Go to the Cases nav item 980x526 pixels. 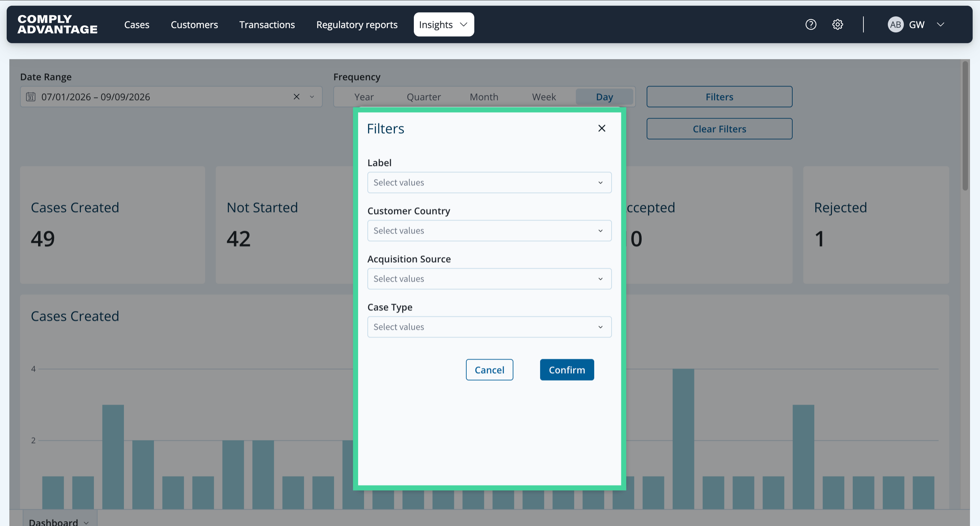(x=137, y=24)
